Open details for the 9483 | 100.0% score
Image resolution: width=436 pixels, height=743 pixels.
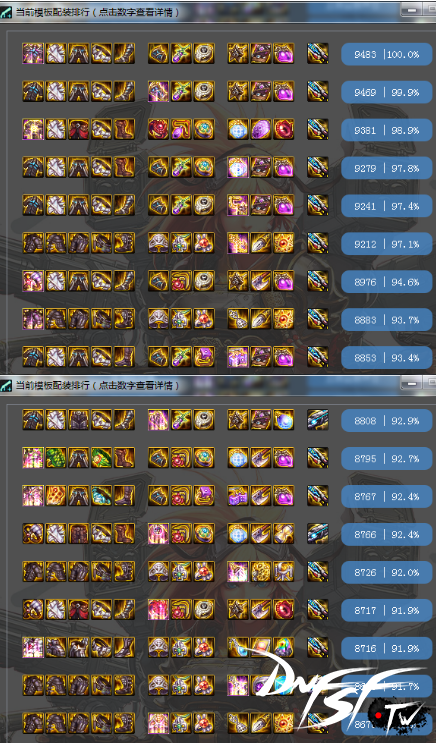[387, 54]
